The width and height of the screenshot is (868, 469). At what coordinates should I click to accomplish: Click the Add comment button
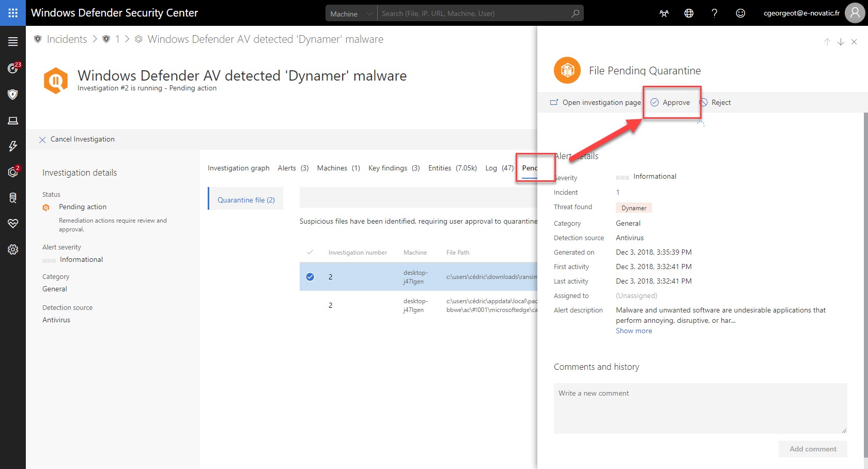pyautogui.click(x=813, y=449)
